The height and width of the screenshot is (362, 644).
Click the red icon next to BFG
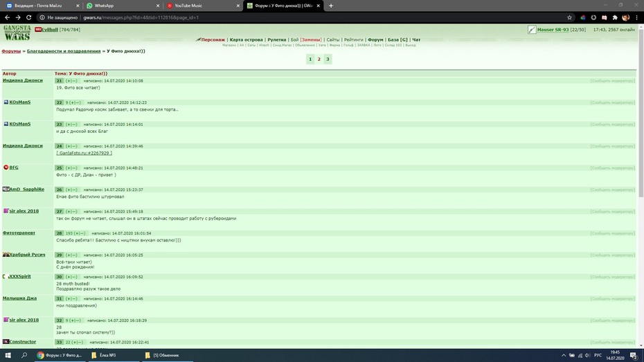coord(6,167)
